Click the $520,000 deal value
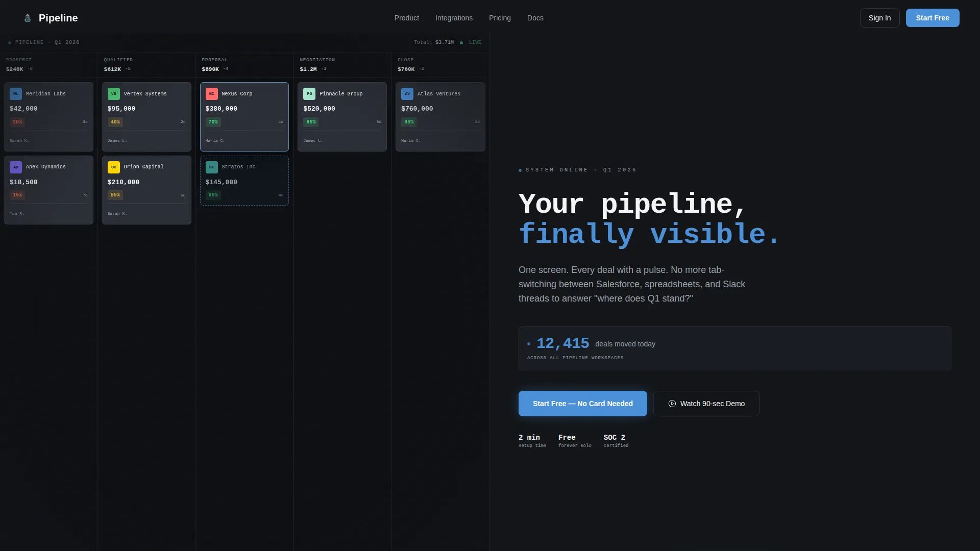Screen dimensions: 980x551 [x=320, y=109]
